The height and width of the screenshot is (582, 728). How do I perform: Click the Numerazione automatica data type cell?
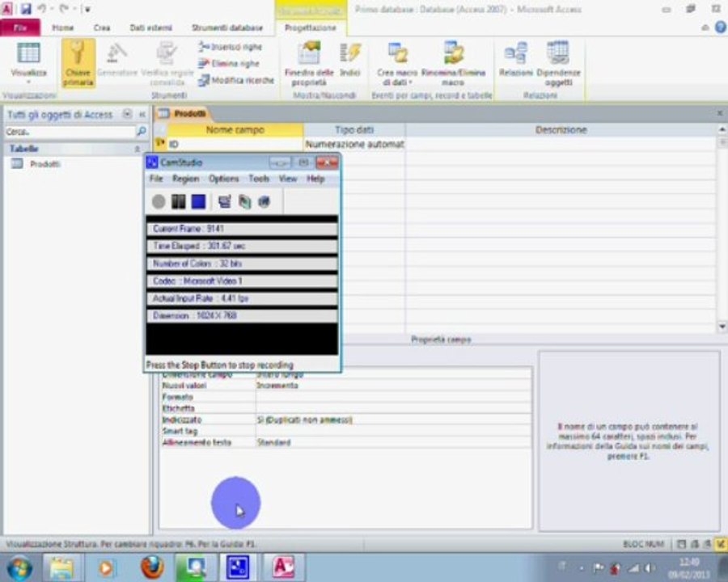354,145
